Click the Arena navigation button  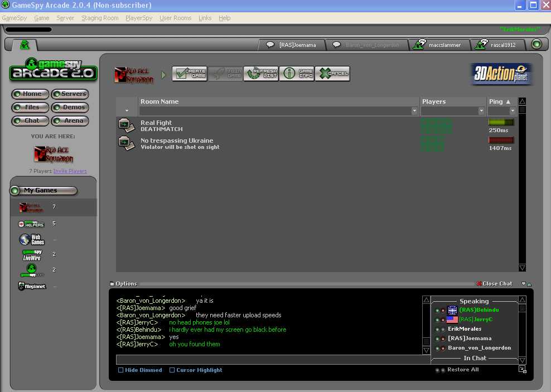coord(70,121)
